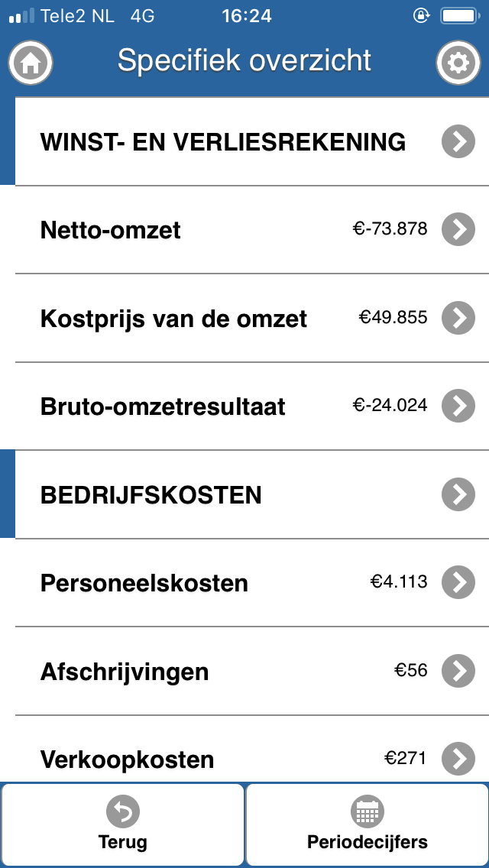489x868 pixels.
Task: Tap the Afschrijvingen €56 amount
Action: coord(411,670)
